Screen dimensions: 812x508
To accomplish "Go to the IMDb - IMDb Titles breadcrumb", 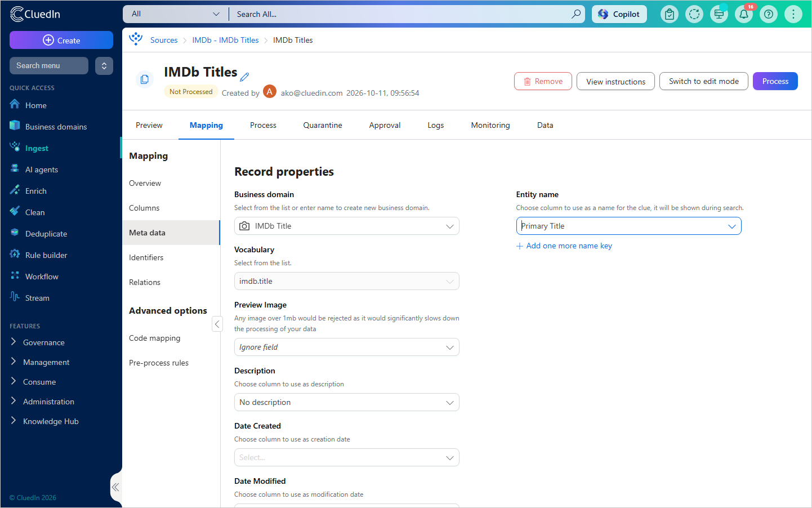I will pyautogui.click(x=225, y=40).
